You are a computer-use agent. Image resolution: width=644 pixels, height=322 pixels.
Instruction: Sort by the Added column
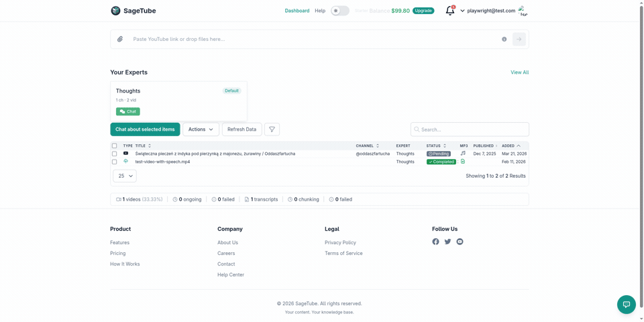tap(511, 146)
